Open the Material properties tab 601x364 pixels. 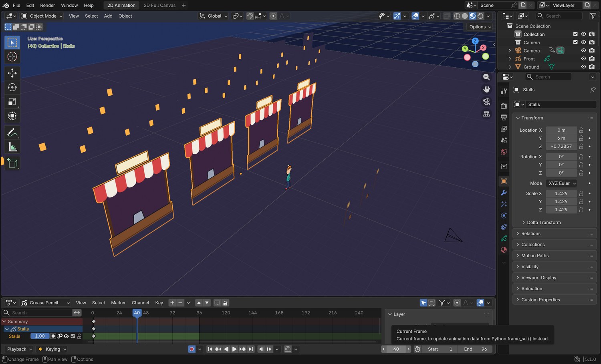(504, 250)
